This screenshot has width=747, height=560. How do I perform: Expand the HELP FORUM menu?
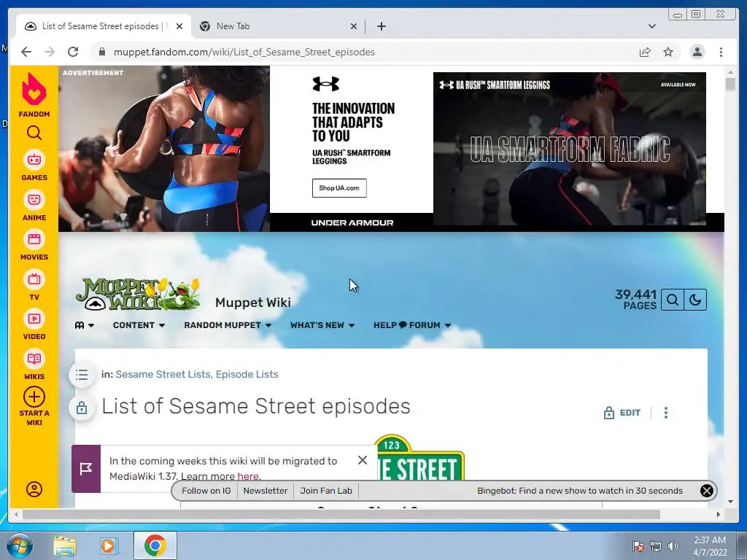(x=412, y=325)
